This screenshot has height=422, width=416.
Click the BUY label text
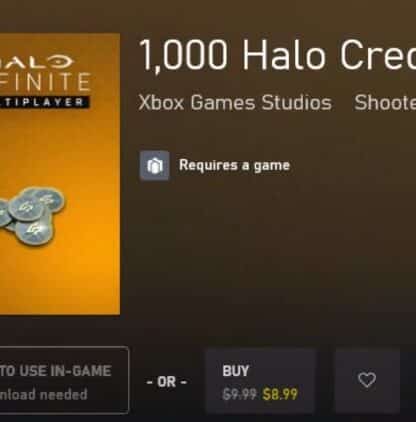(x=236, y=371)
